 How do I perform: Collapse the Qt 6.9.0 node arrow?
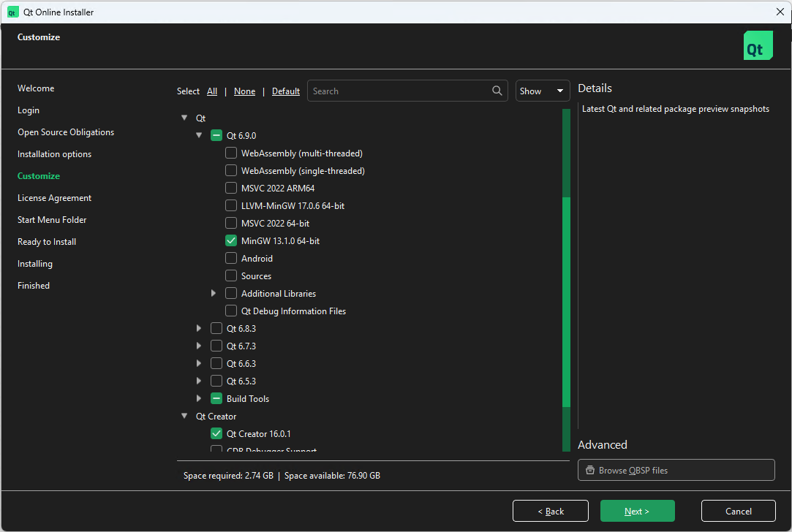[x=199, y=135]
